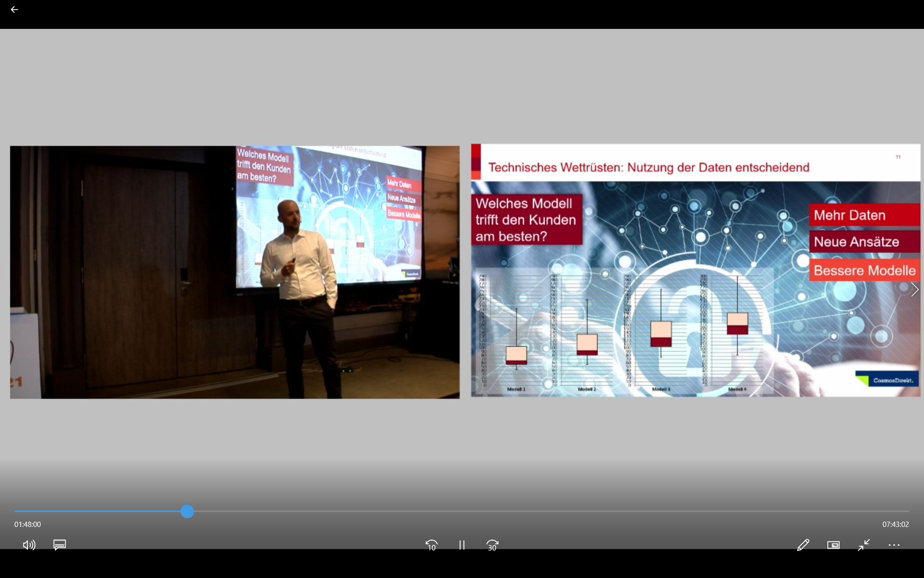Open the more options ellipsis menu
Screen dimensions: 924x578
coord(894,545)
